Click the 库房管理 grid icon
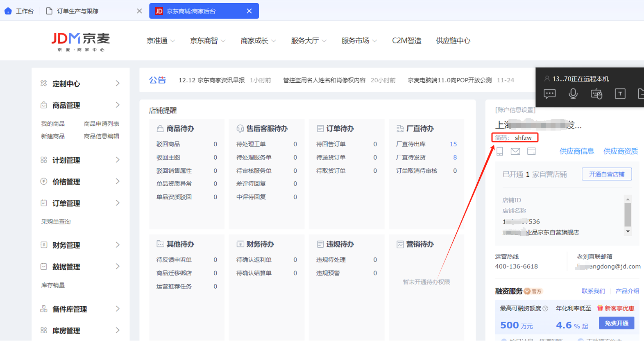This screenshot has height=341, width=644. [x=44, y=330]
